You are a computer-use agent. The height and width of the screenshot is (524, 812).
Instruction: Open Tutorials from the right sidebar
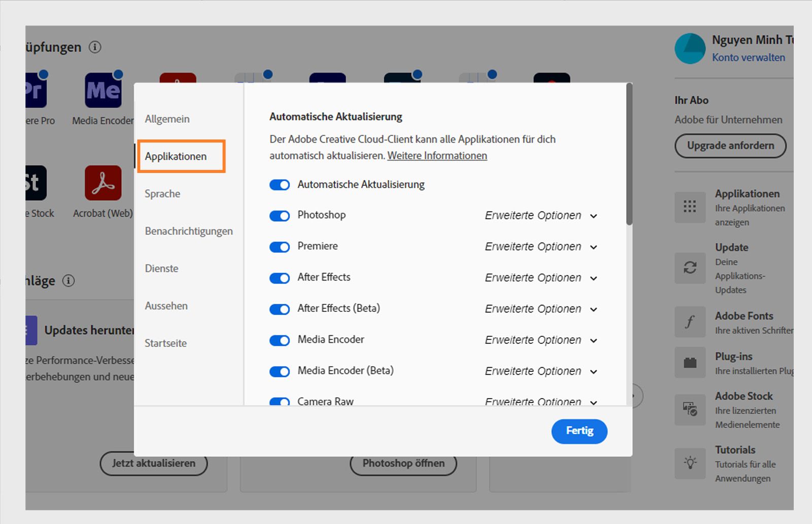735,449
